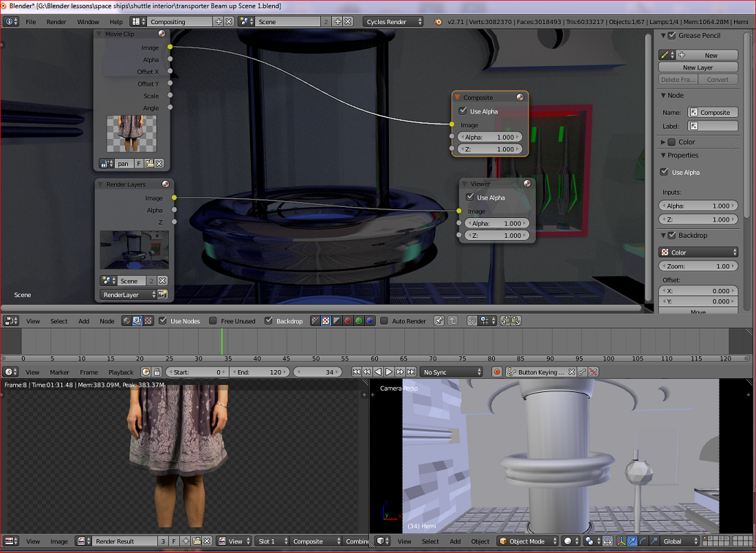This screenshot has width=756, height=553.
Task: Toggle the 3D manipulator widget icon
Action: [x=621, y=541]
